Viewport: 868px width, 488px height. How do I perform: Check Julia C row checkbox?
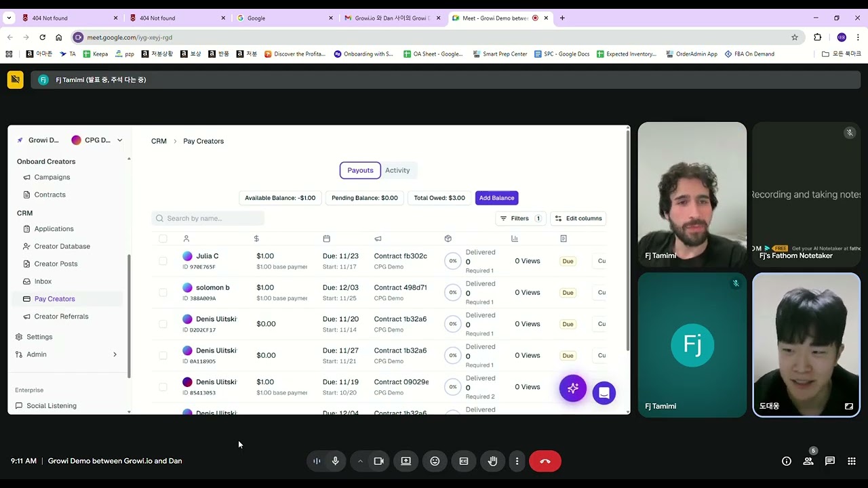163,261
